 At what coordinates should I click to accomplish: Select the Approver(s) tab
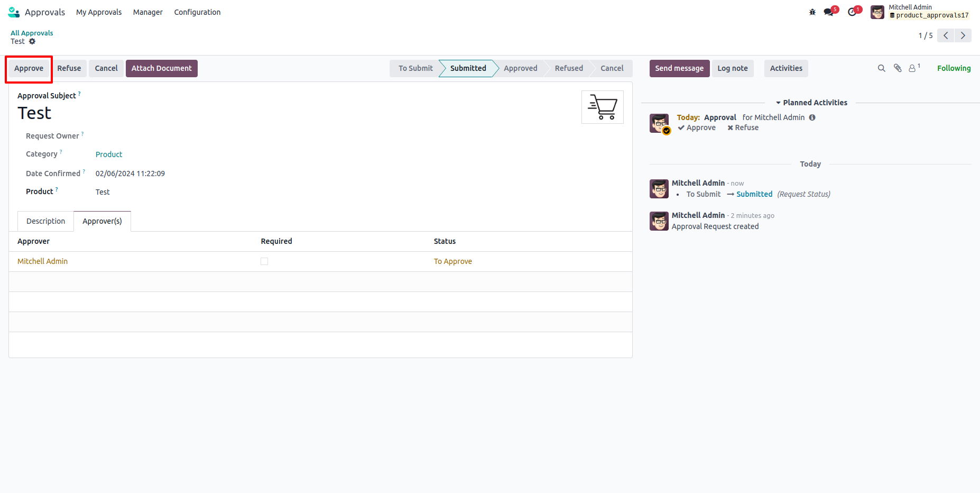pyautogui.click(x=102, y=221)
